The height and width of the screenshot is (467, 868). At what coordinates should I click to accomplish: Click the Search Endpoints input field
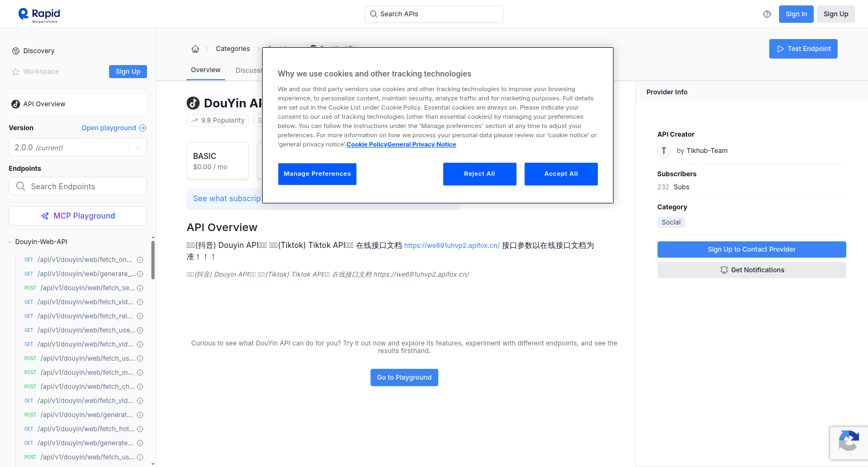[78, 186]
